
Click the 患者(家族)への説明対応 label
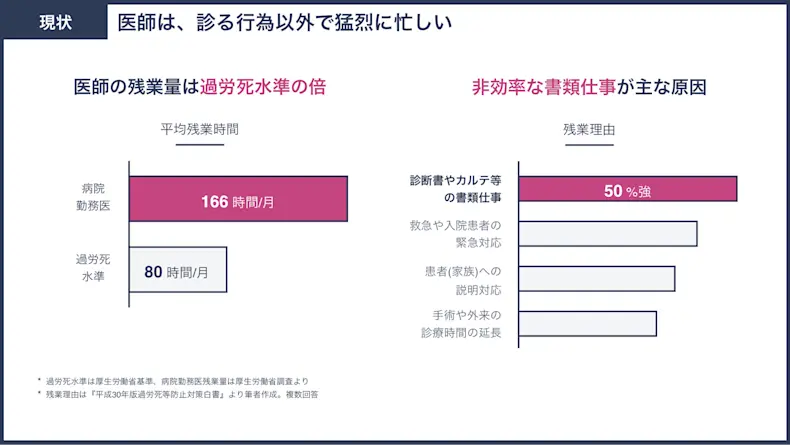[464, 281]
